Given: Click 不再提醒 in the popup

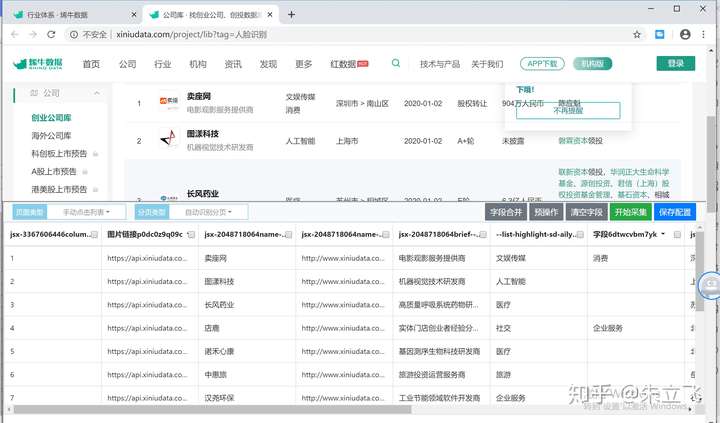Looking at the screenshot, I should [x=568, y=110].
